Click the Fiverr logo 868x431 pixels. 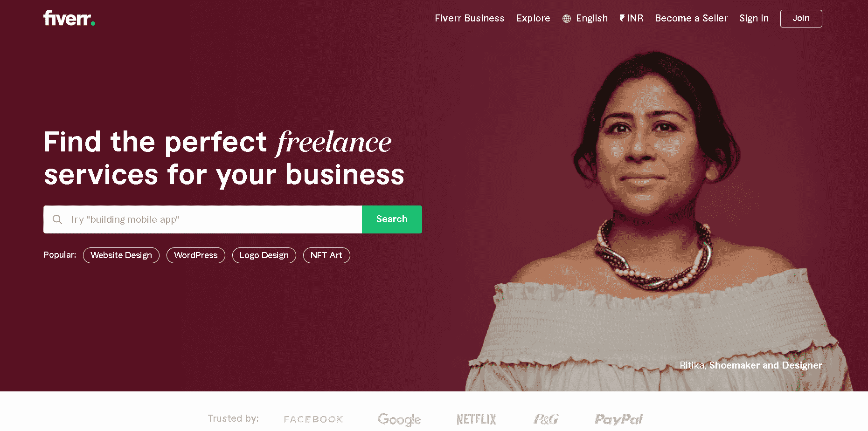[69, 18]
